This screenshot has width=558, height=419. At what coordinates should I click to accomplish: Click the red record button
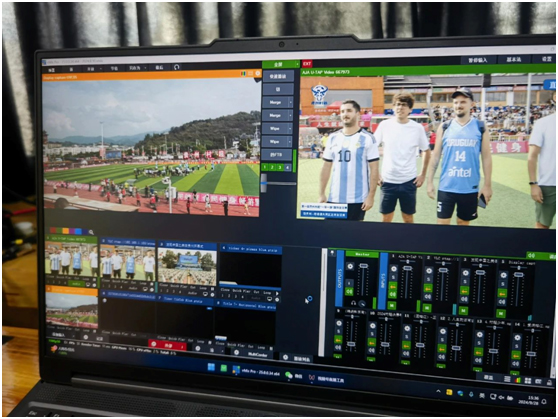click(167, 345)
